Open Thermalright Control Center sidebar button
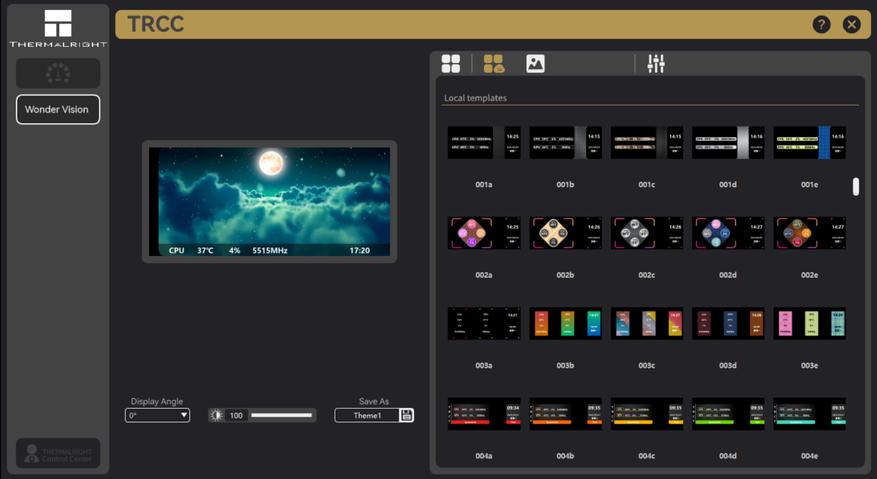Screen dimensions: 877x479 coord(58,453)
